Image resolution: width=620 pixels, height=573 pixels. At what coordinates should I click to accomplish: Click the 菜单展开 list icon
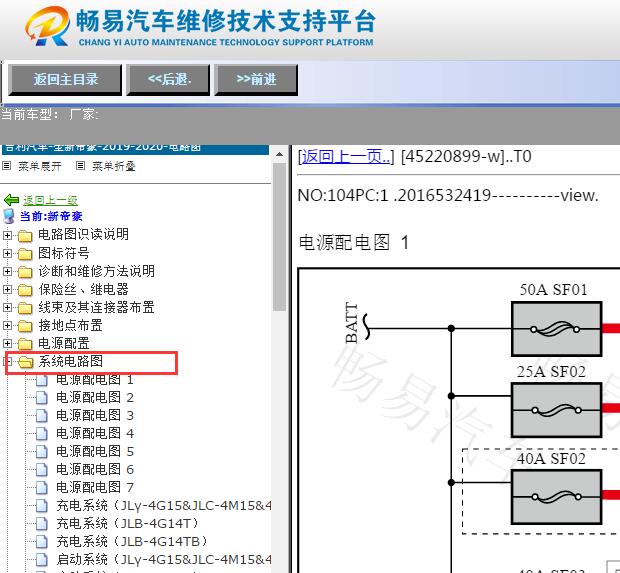coord(6,166)
